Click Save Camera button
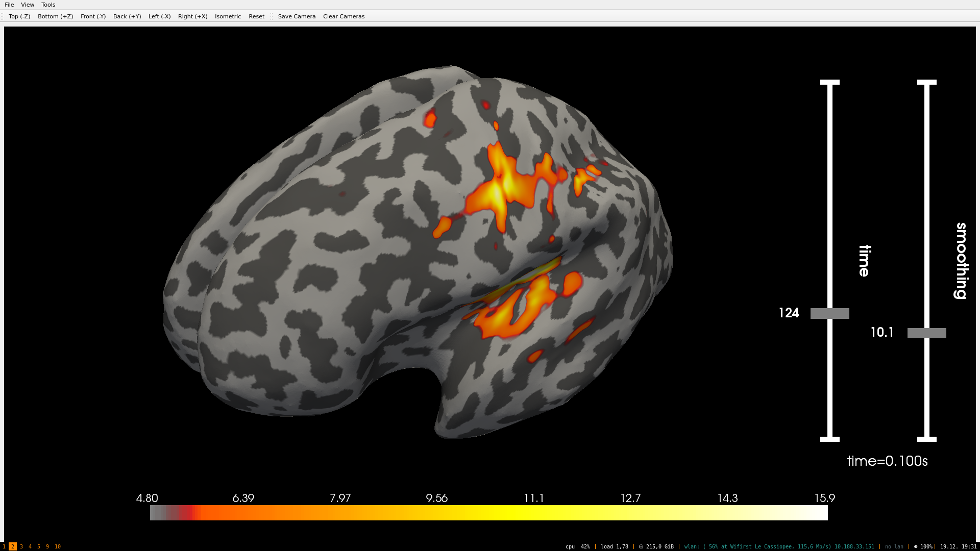Viewport: 980px width, 551px height. (x=297, y=16)
